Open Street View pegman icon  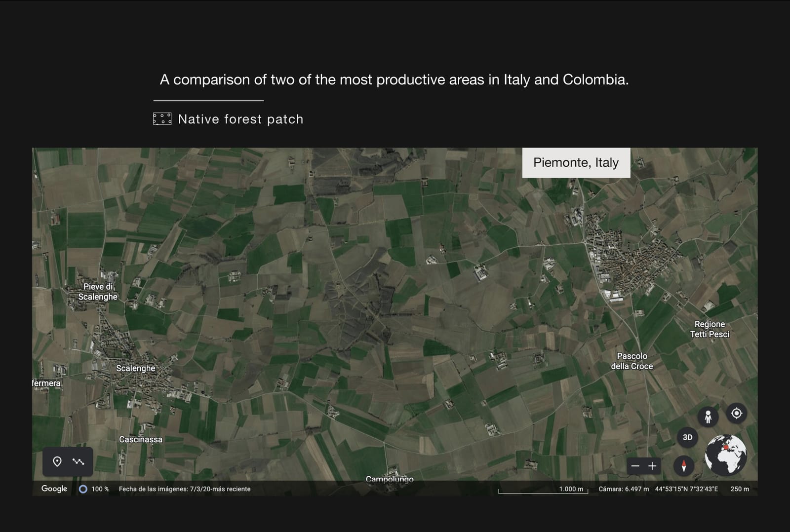pyautogui.click(x=708, y=417)
